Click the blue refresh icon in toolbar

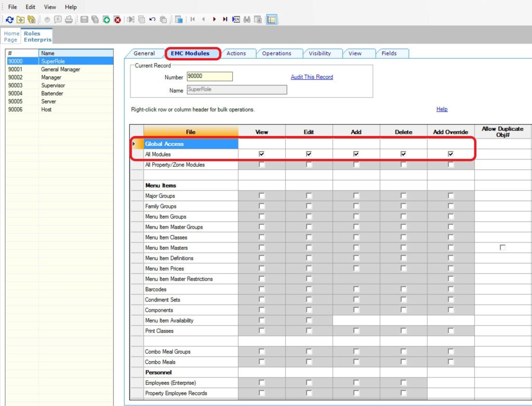coord(9,20)
